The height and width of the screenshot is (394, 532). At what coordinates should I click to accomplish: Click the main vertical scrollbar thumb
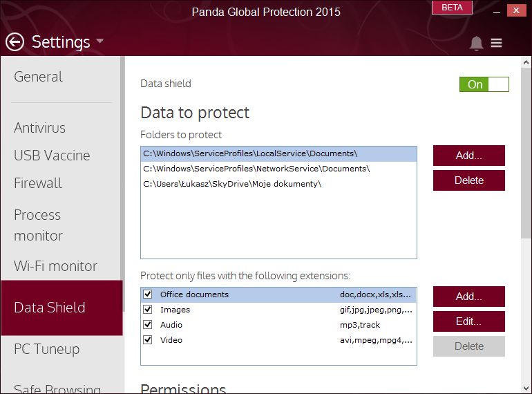[x=526, y=153]
